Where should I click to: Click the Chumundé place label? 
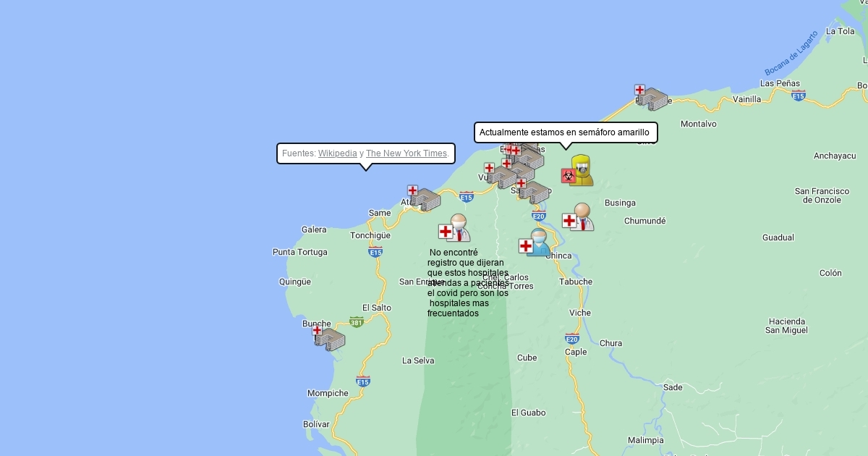tap(644, 221)
